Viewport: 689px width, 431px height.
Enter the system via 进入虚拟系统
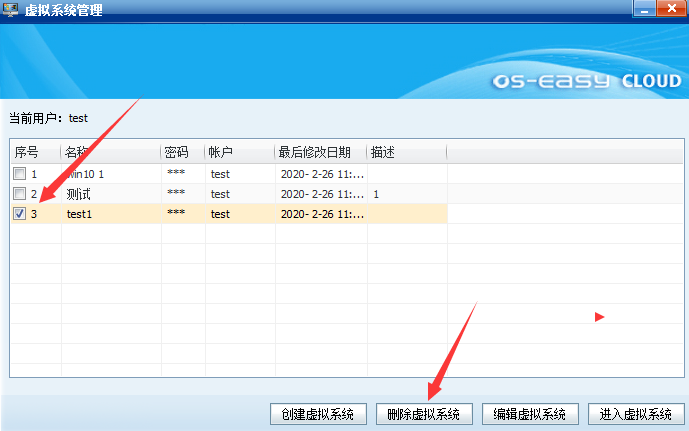coord(636,414)
